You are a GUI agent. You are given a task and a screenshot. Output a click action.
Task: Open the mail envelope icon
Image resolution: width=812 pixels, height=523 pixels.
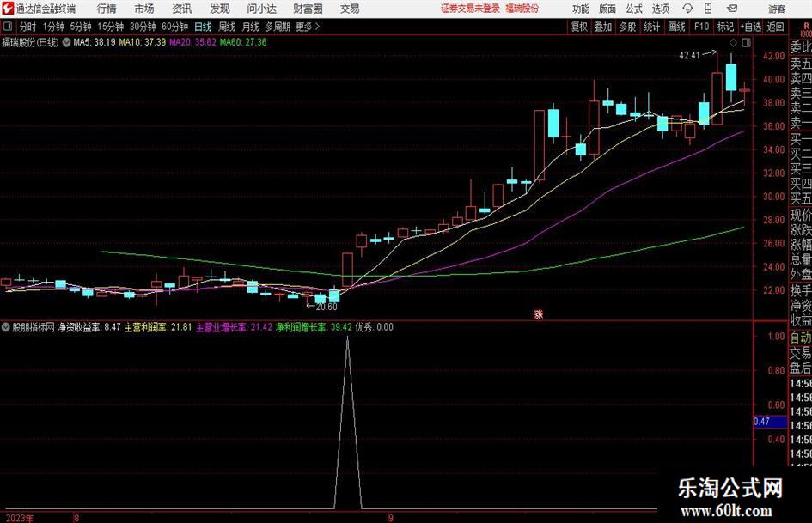coord(732,9)
